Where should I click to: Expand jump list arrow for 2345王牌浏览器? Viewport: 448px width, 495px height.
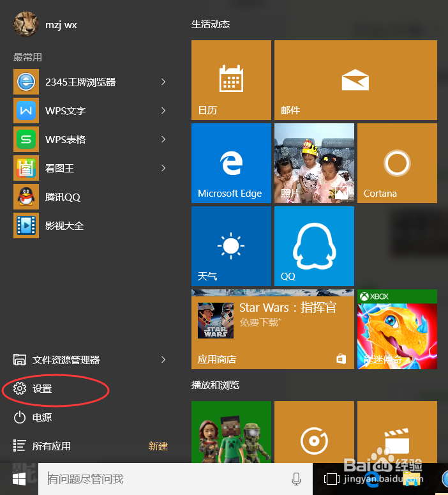tap(163, 82)
